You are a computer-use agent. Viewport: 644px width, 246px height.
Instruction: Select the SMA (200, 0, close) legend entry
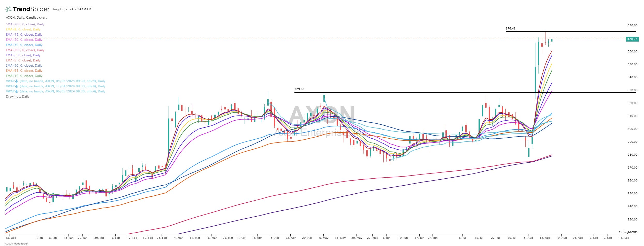coord(25,24)
